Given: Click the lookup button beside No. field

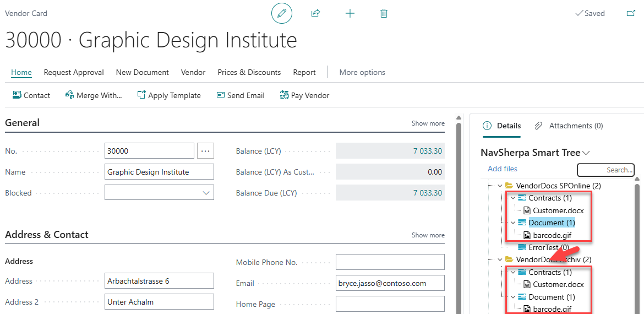Looking at the screenshot, I should pos(206,150).
